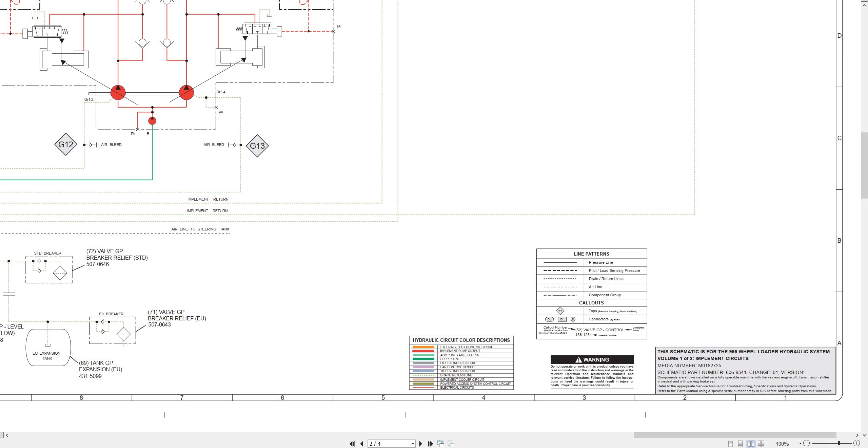Viewport: 868px width, 448px height.
Task: Click the vertical scrollbar thumb
Action: click(x=864, y=166)
